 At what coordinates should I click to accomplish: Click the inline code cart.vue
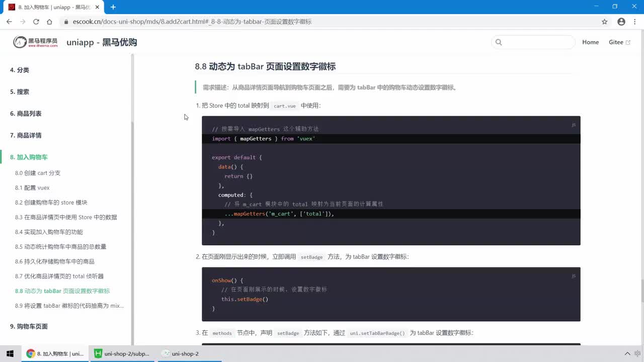(285, 106)
